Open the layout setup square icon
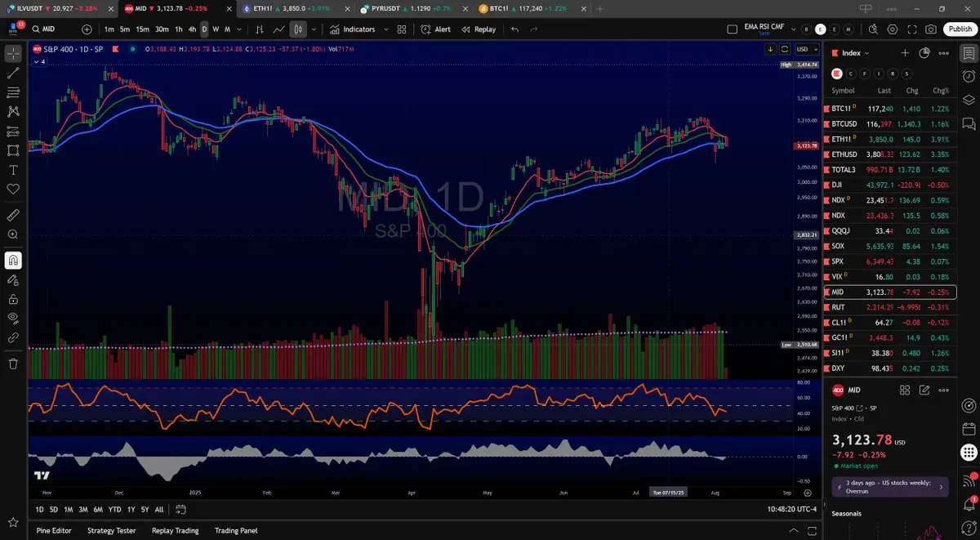980x540 pixels. 732,29
